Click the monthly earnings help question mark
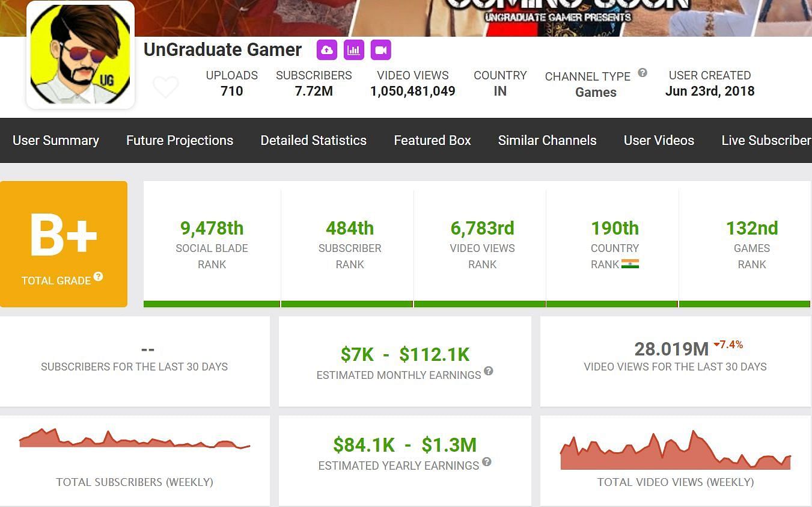 point(489,371)
